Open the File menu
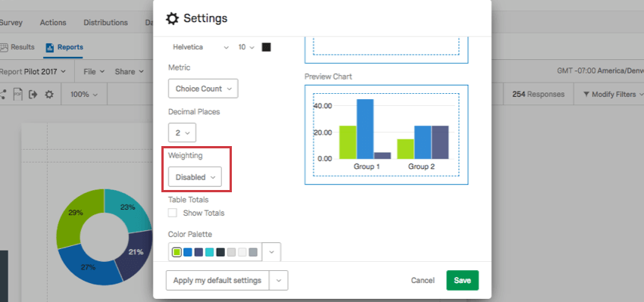 click(x=94, y=71)
